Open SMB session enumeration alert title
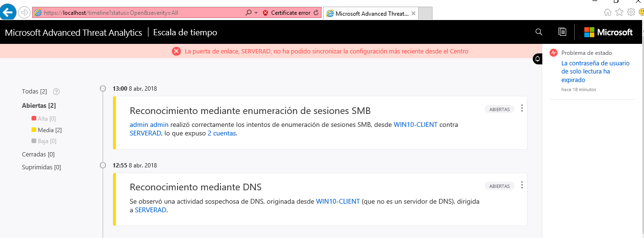This screenshot has width=644, height=238. click(250, 111)
